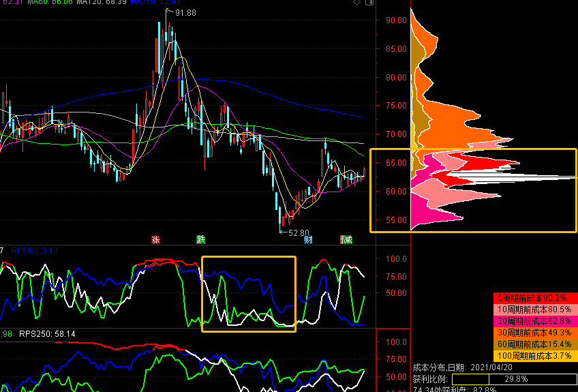Viewport: 578px width, 392px height.
Task: Click the 91.88 high price flag
Action: tap(185, 13)
